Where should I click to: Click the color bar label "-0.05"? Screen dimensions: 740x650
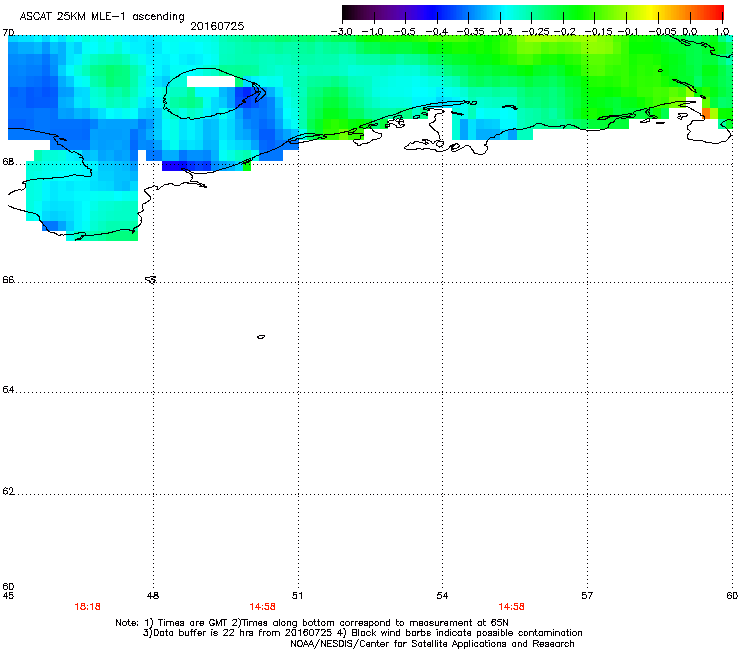tap(662, 32)
